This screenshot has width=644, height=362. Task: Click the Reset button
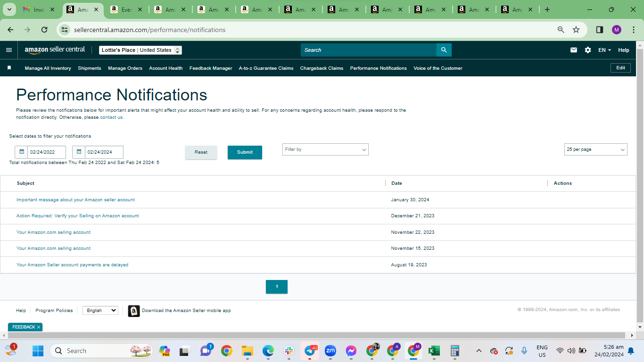tap(201, 152)
